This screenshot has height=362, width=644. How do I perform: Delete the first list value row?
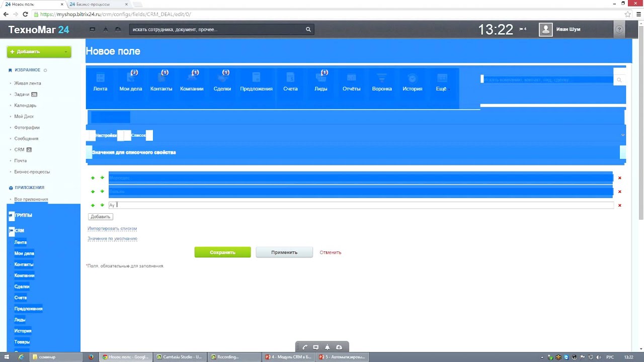pyautogui.click(x=620, y=178)
